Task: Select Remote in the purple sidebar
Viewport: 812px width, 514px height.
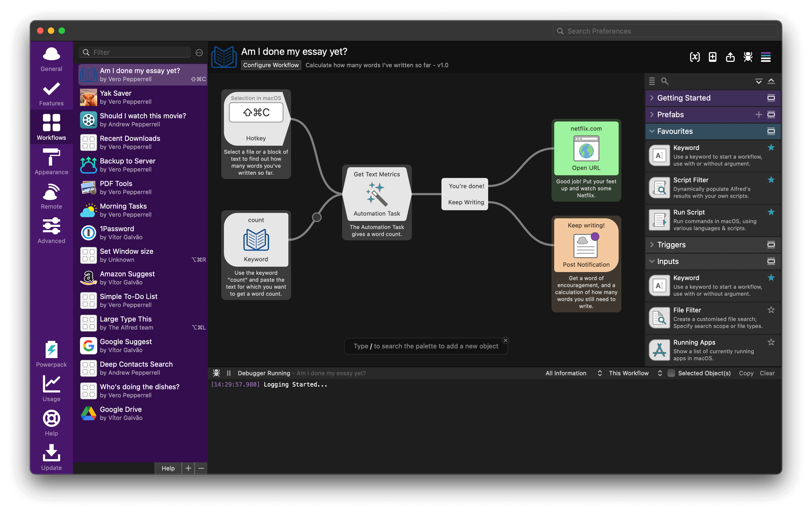Action: pos(51,197)
